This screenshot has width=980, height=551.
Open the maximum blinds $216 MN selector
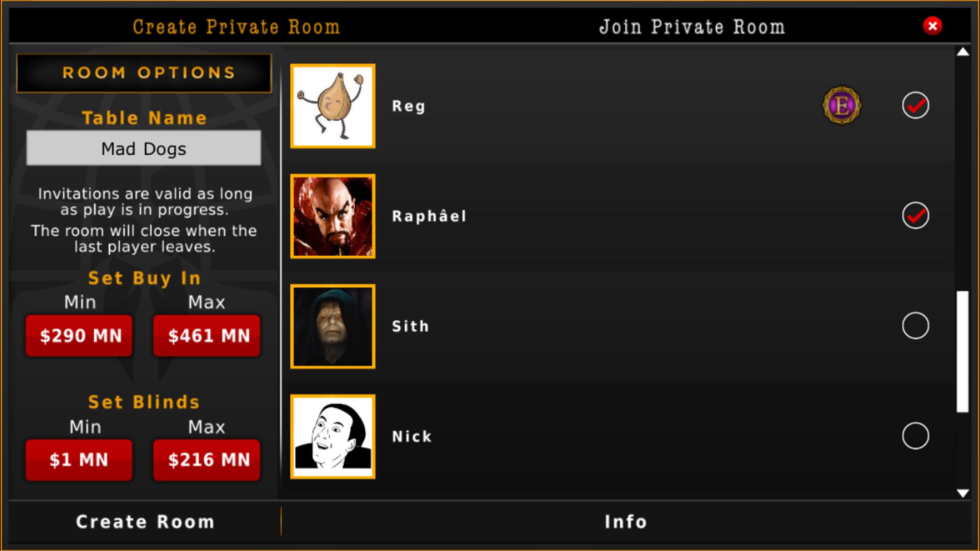tap(207, 460)
